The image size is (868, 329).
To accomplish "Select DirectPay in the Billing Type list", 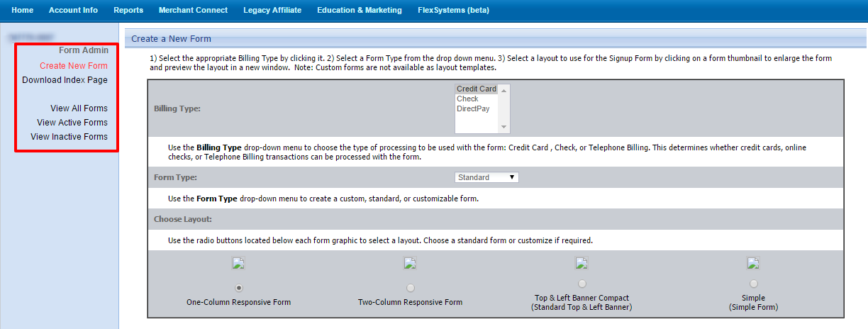I will pyautogui.click(x=473, y=109).
